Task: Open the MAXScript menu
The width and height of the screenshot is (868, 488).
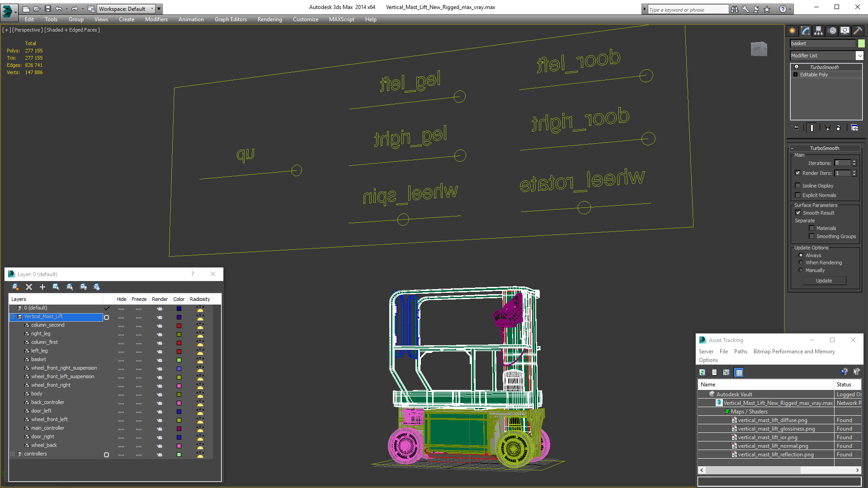Action: pos(341,19)
